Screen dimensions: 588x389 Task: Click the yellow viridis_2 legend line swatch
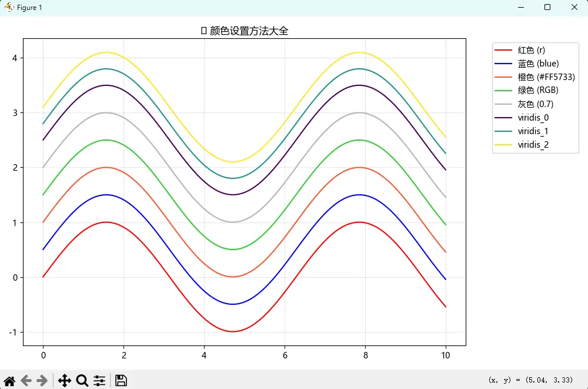(504, 145)
